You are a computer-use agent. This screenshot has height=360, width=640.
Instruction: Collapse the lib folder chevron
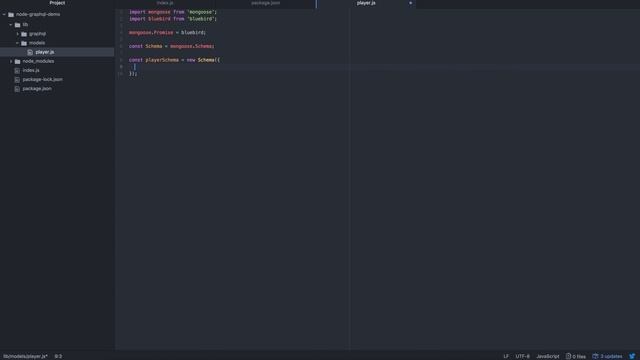pos(11,25)
